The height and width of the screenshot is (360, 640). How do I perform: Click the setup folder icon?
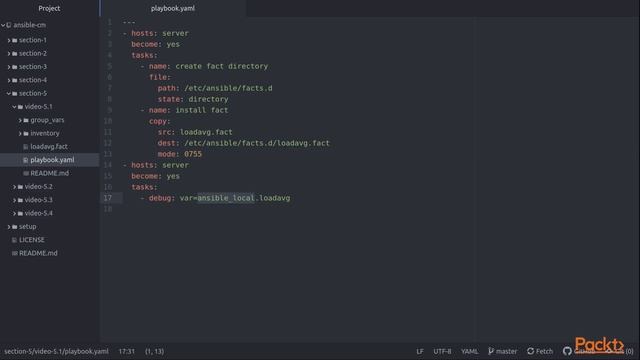click(x=15, y=227)
